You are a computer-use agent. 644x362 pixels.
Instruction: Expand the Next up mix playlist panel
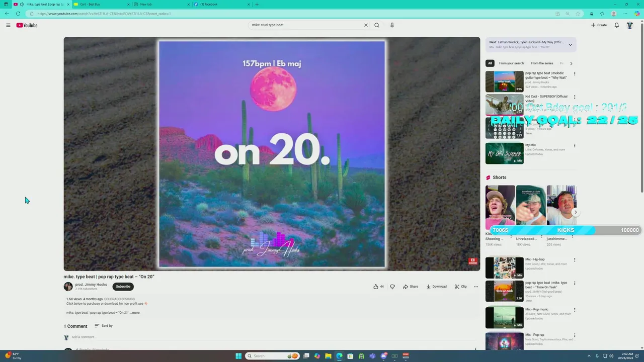570,44
